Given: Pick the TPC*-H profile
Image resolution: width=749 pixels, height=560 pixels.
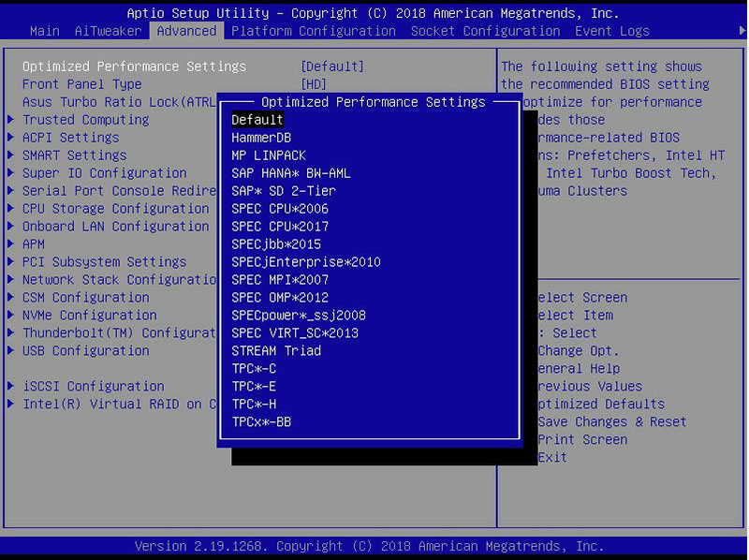Looking at the screenshot, I should (254, 405).
